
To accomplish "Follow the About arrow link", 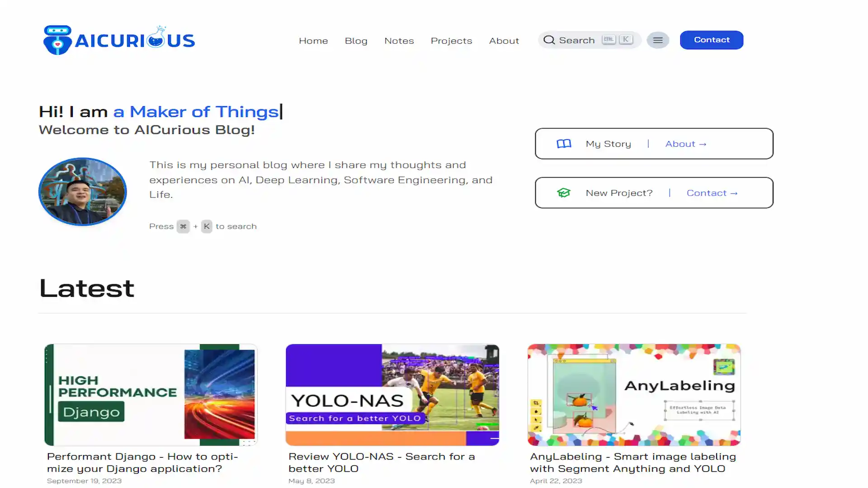I will click(x=686, y=144).
